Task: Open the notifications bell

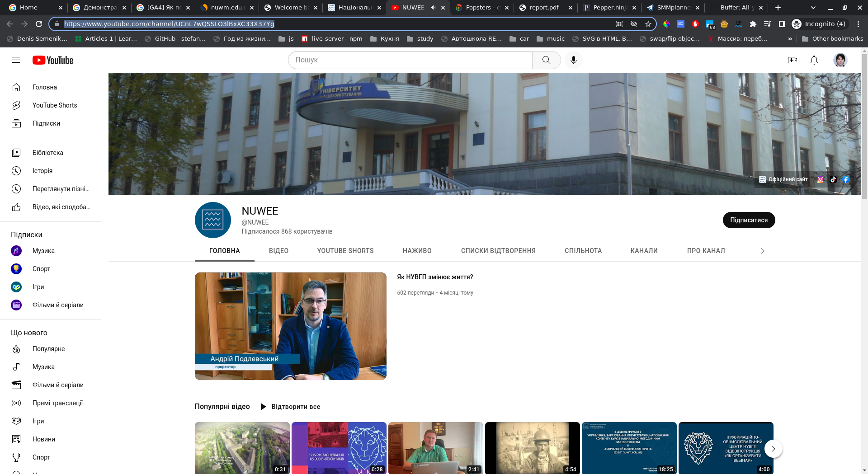Action: pyautogui.click(x=814, y=60)
